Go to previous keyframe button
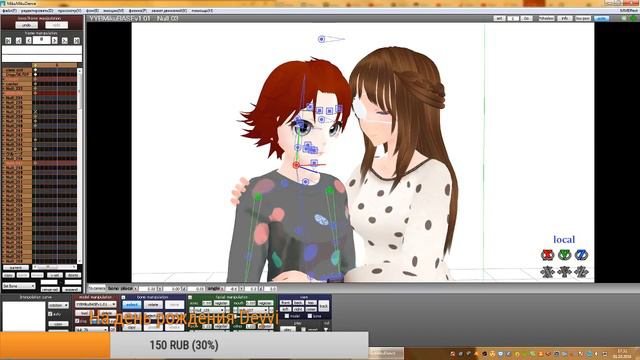Viewport: 640px width, 360px height. pos(18,40)
